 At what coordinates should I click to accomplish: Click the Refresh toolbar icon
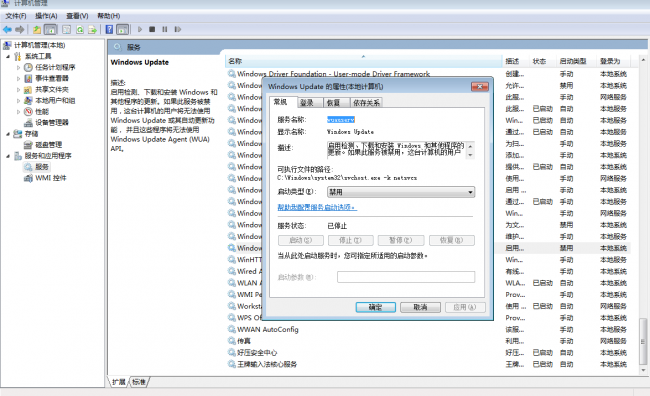(x=80, y=29)
